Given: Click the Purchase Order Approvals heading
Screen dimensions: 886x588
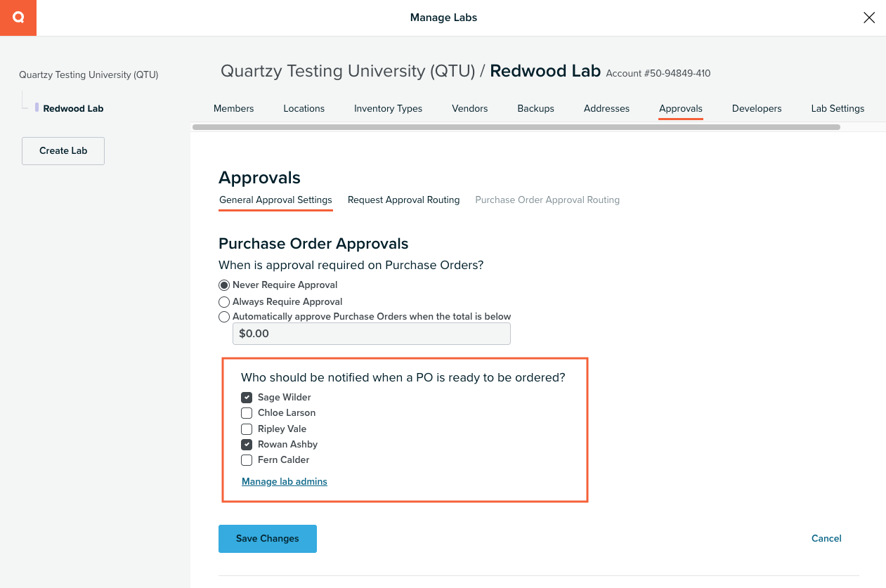Looking at the screenshot, I should pyautogui.click(x=313, y=244).
